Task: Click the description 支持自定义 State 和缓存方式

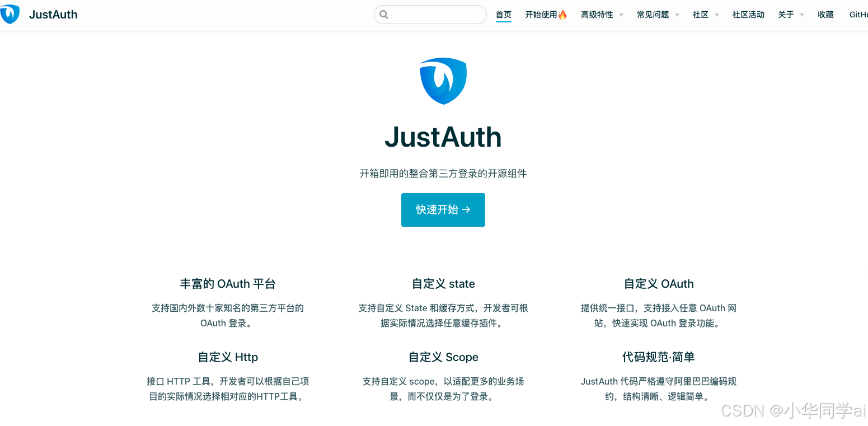Action: tap(443, 316)
